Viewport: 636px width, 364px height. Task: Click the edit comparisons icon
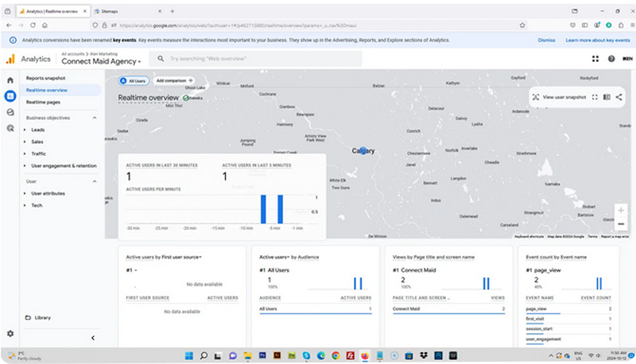[x=607, y=97]
